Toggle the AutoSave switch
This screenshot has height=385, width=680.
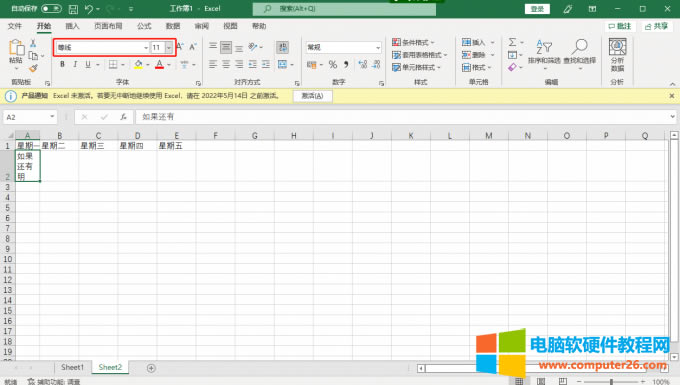(x=51, y=9)
